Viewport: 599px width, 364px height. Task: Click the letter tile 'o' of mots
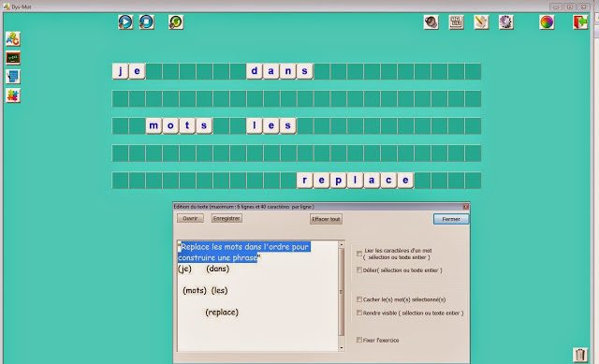(170, 125)
